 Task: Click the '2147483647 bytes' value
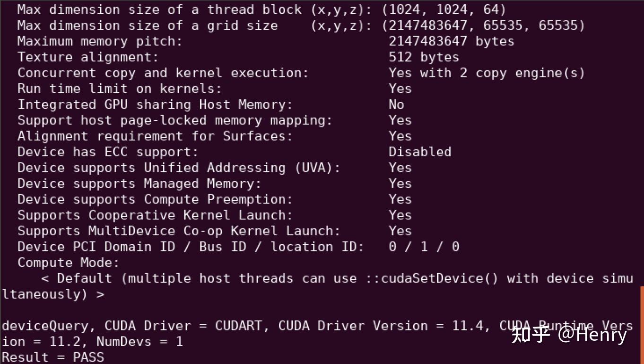[451, 41]
